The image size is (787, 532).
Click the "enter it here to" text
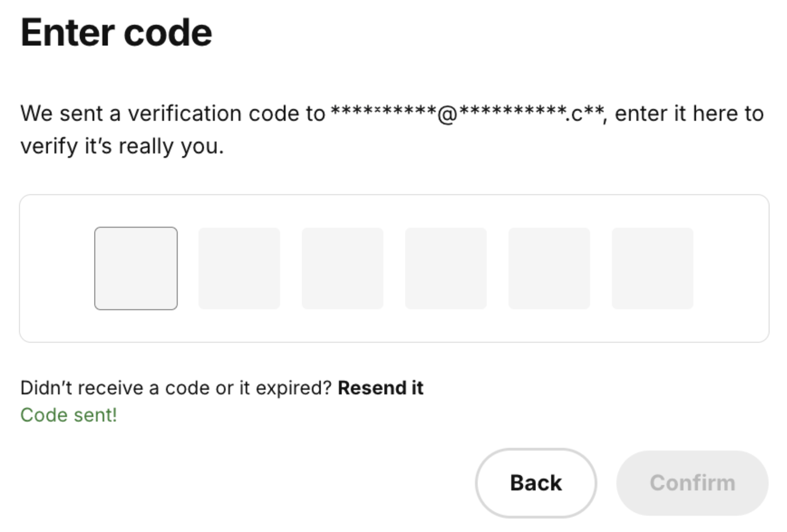[689, 114]
